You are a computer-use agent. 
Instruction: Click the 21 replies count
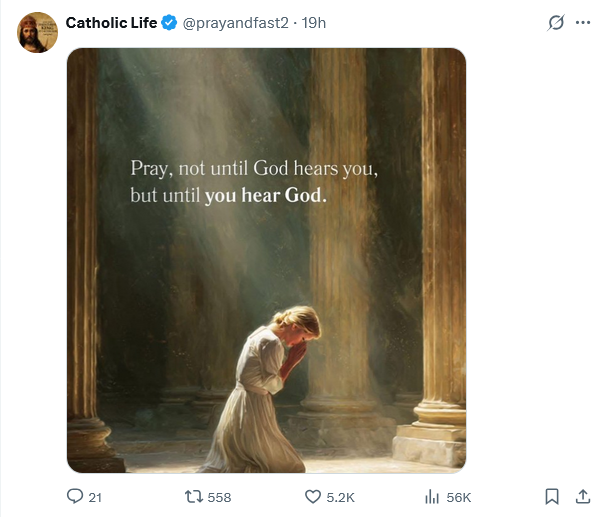(x=96, y=497)
